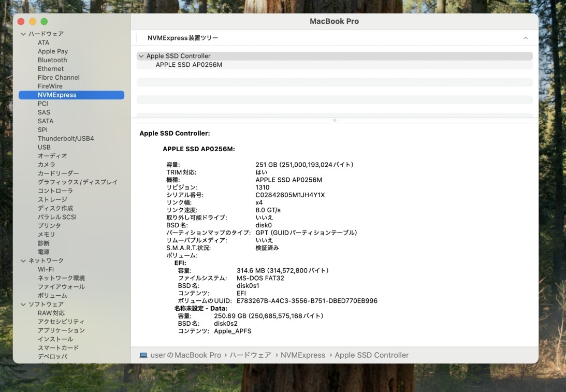Select プリンタ in the sidebar
Screen dimensions: 566x392
[x=49, y=226]
